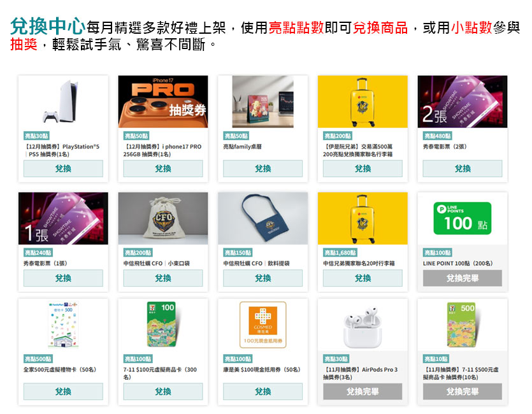The image size is (532, 414).
Task: Click 兌換 under 中信飛牡蠣 CFO 飲料提袋
Action: pos(262,278)
